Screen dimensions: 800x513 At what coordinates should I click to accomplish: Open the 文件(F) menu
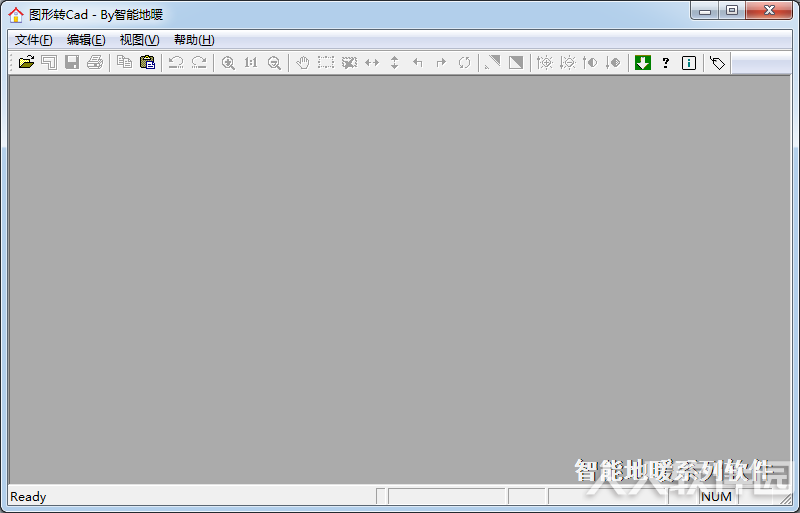[33, 40]
